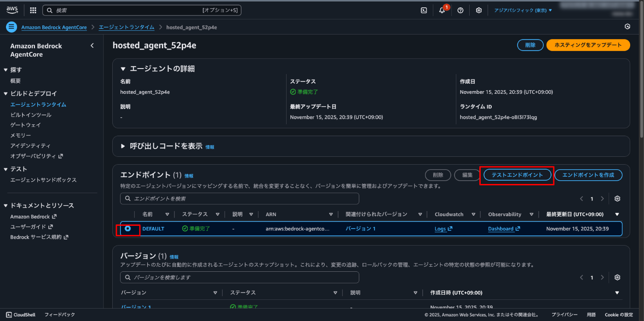Open エージェントランタイム in the side navigation
This screenshot has width=644, height=321.
[38, 104]
